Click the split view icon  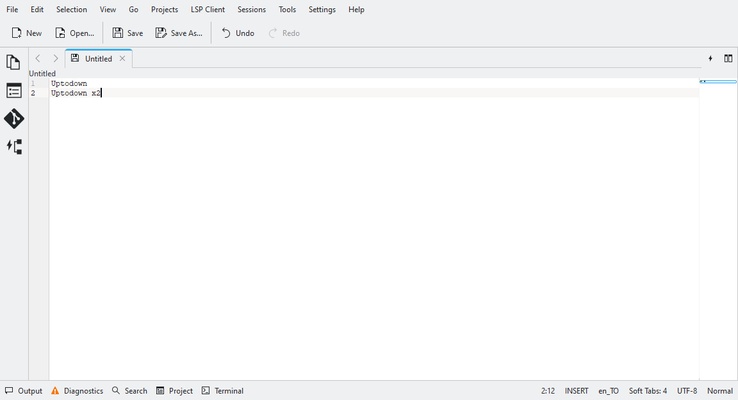(x=728, y=58)
